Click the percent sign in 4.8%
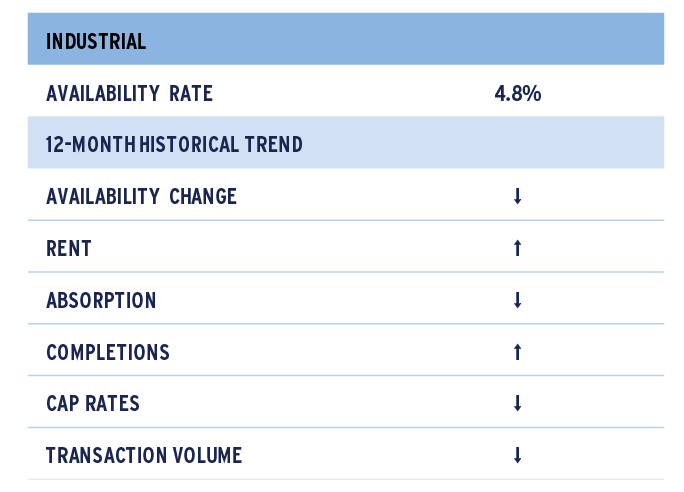 [531, 93]
